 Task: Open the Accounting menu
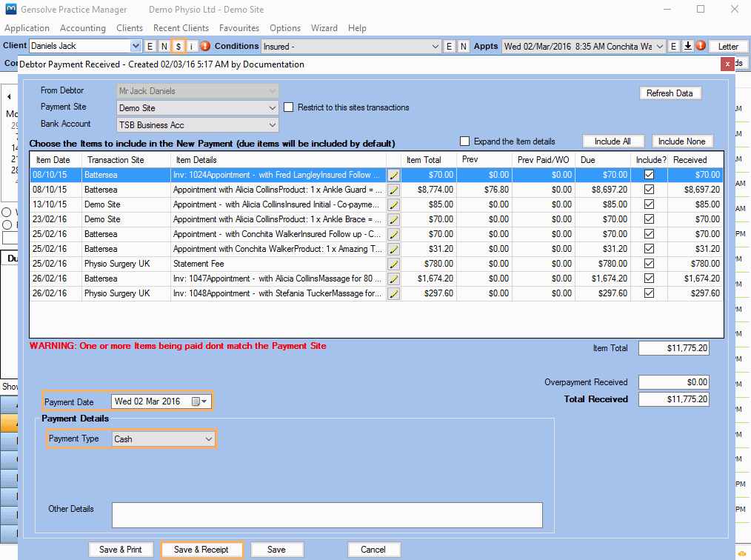83,28
